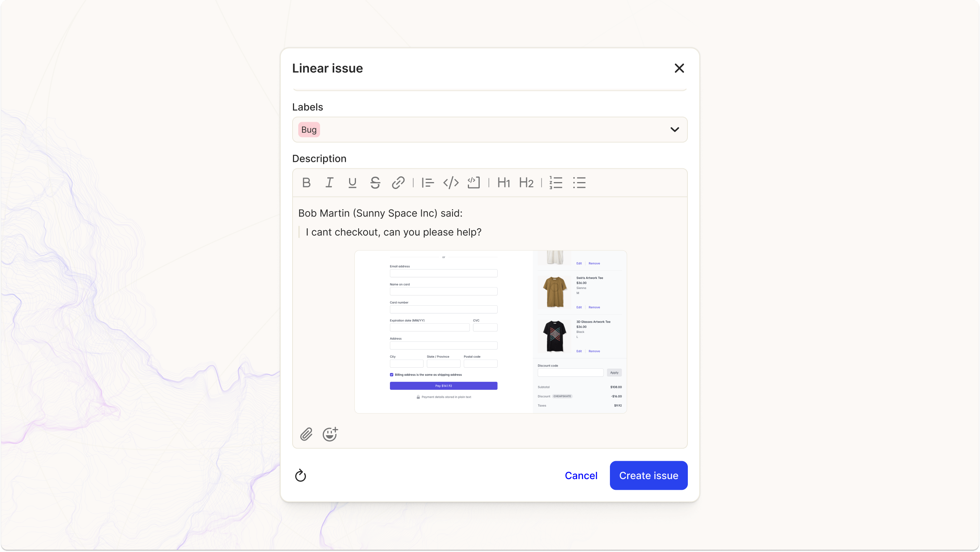Insert a code block
The image size is (980, 552).
474,183
